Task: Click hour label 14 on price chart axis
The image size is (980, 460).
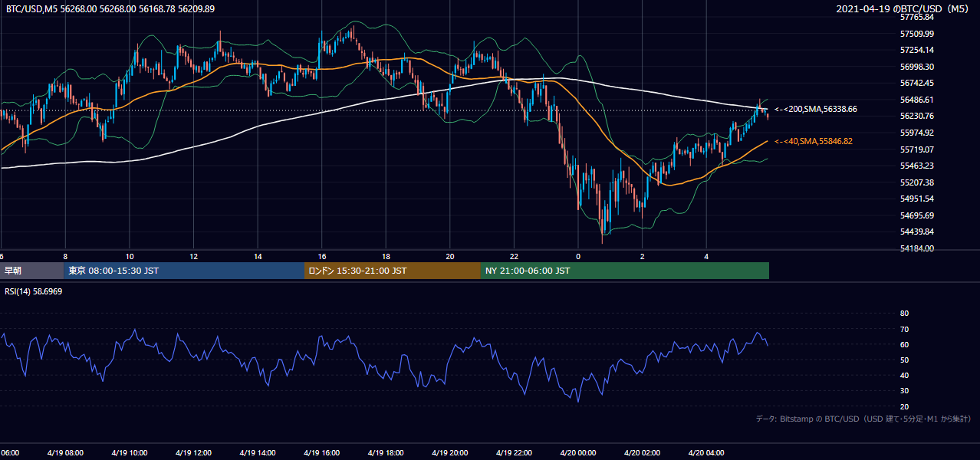Action: [258, 256]
